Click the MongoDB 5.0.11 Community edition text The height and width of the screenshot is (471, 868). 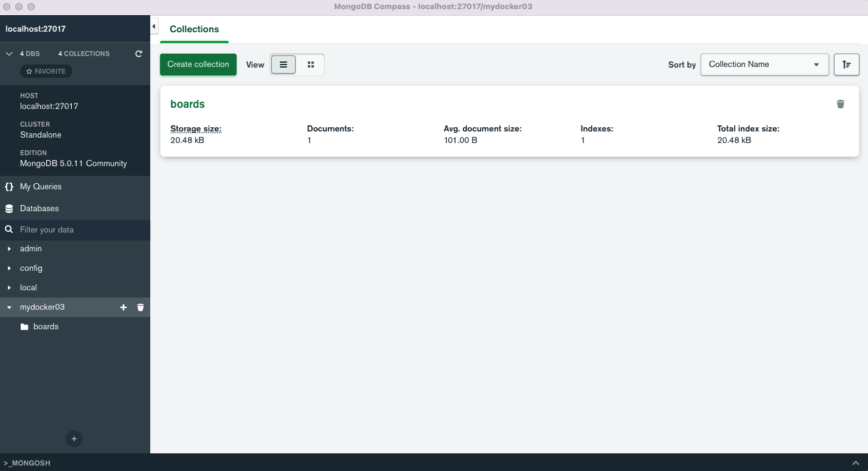tap(74, 164)
